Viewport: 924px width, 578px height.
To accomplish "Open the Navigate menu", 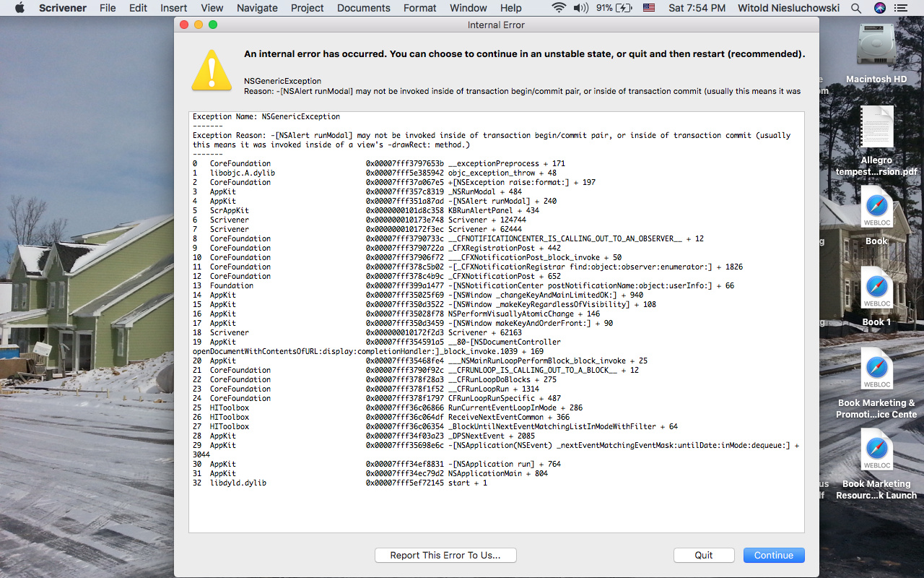I will coord(257,8).
